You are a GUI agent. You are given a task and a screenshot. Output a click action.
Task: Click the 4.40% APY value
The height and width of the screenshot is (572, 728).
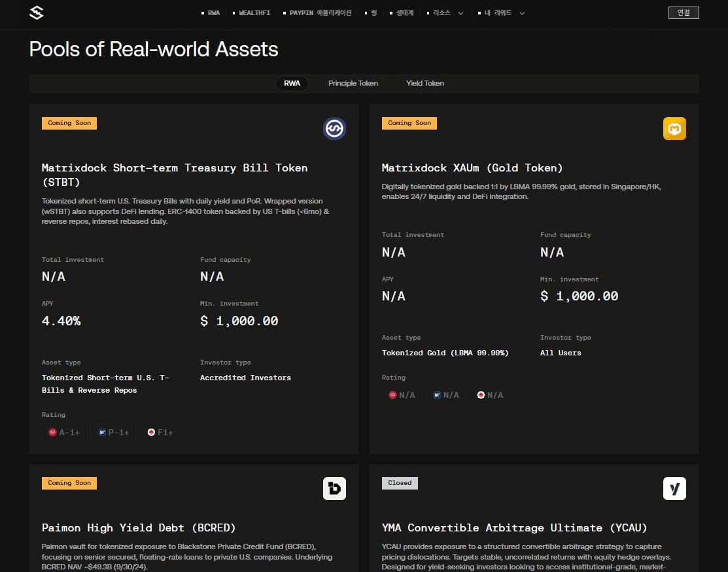(61, 321)
